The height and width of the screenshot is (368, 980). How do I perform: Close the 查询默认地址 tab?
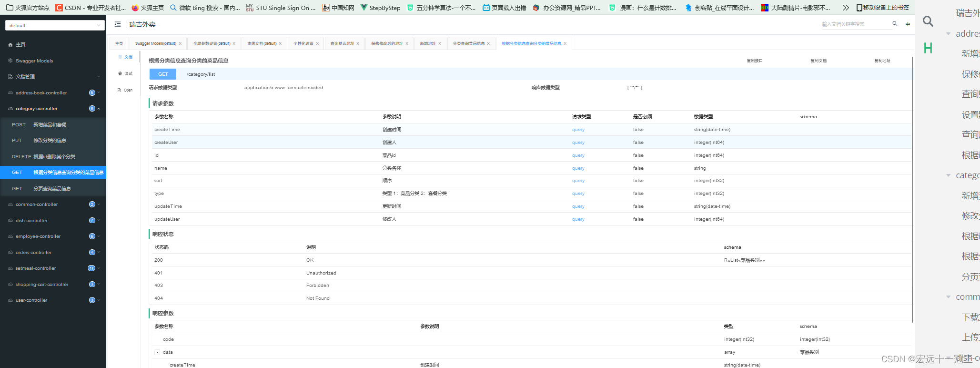pyautogui.click(x=358, y=44)
